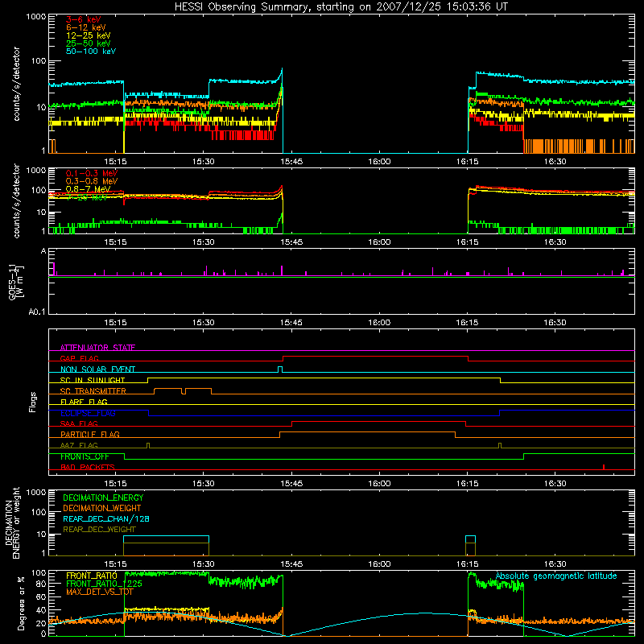Image resolution: width=644 pixels, height=644 pixels.
Task: Click the Degrees or % axis label
Action: [20, 604]
